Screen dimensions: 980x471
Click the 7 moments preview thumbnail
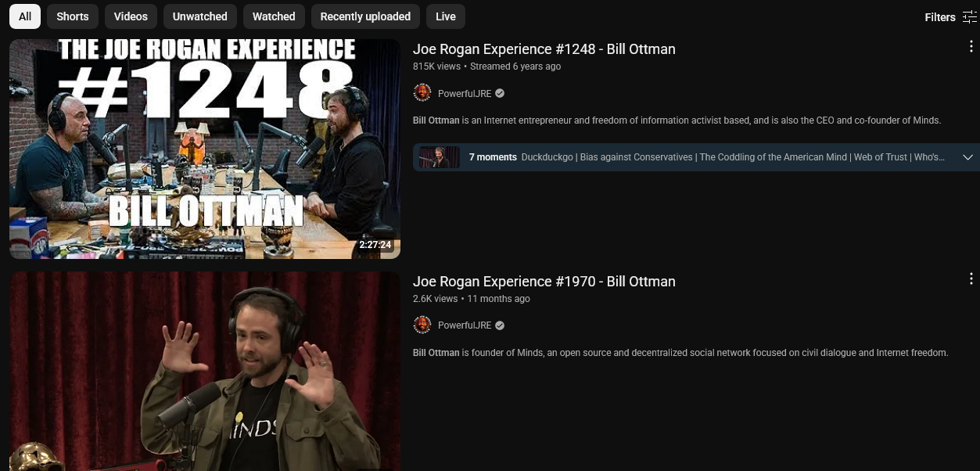[440, 157]
